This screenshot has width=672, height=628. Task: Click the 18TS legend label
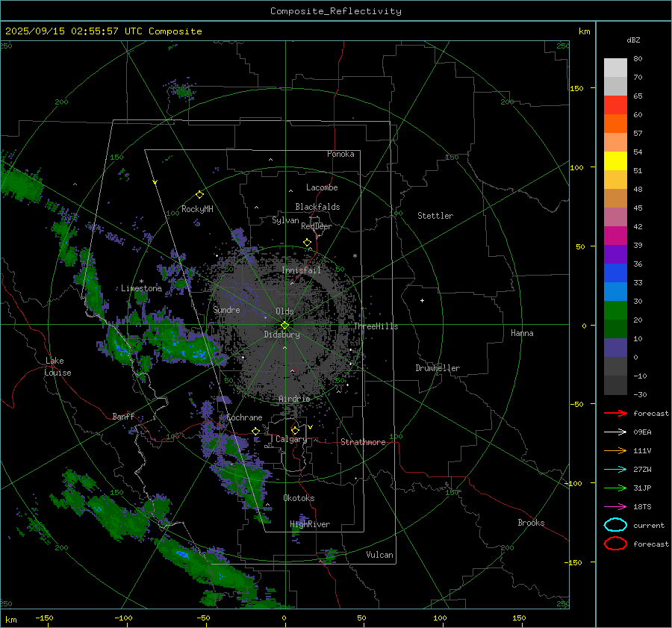coord(642,507)
